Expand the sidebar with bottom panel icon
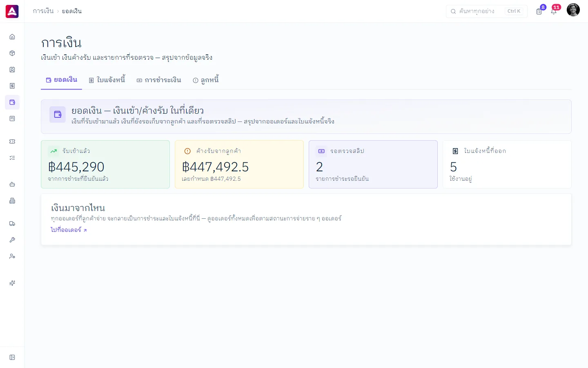Viewport: 588px width, 368px height. [x=12, y=357]
